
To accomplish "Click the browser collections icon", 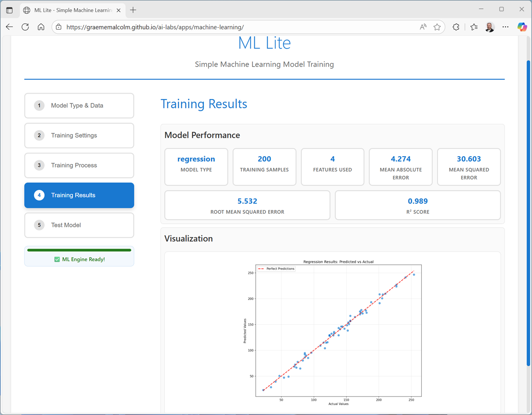I will pyautogui.click(x=473, y=27).
